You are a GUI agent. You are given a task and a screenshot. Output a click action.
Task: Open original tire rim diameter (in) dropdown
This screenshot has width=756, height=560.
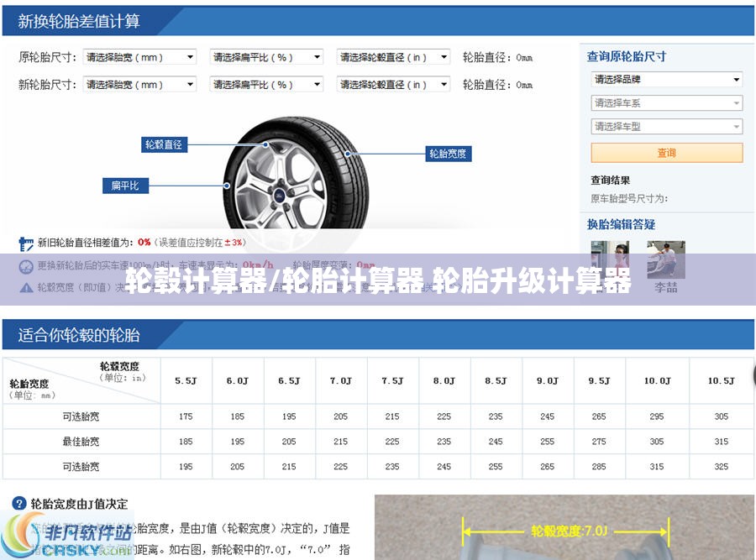pos(393,57)
